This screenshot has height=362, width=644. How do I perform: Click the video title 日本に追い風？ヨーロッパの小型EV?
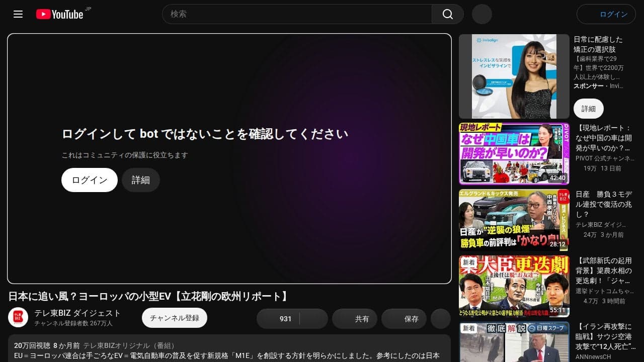click(149, 296)
